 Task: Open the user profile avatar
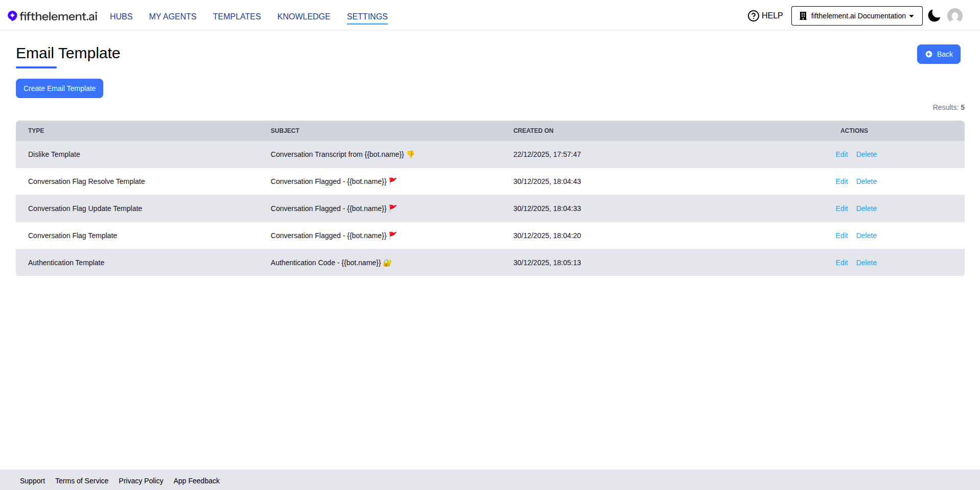pos(954,16)
